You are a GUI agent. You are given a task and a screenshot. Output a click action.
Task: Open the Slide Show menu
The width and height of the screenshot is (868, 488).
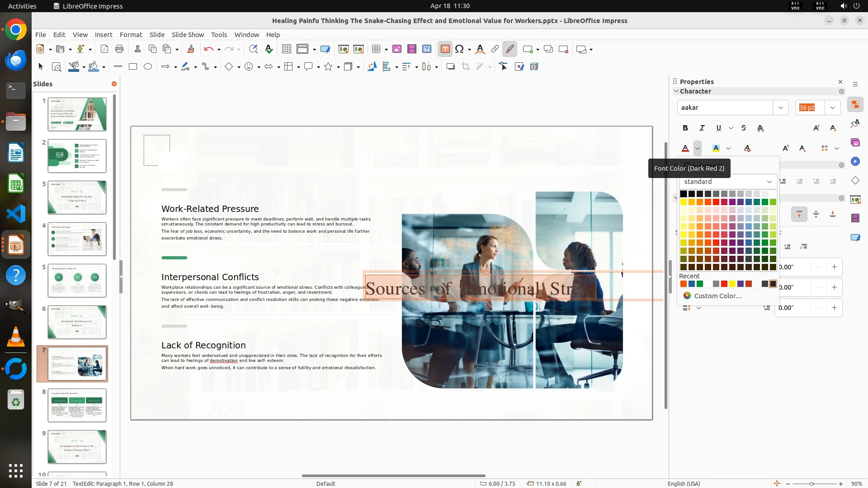[187, 35]
